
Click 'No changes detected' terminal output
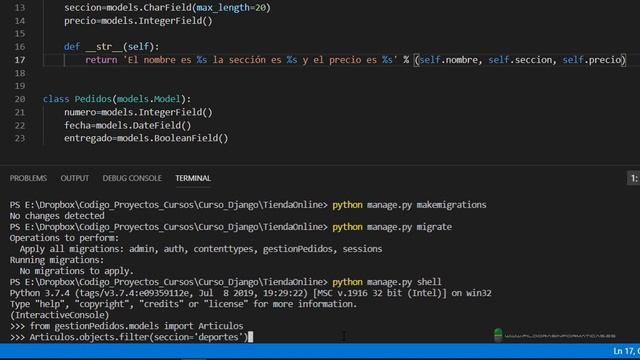tap(57, 216)
